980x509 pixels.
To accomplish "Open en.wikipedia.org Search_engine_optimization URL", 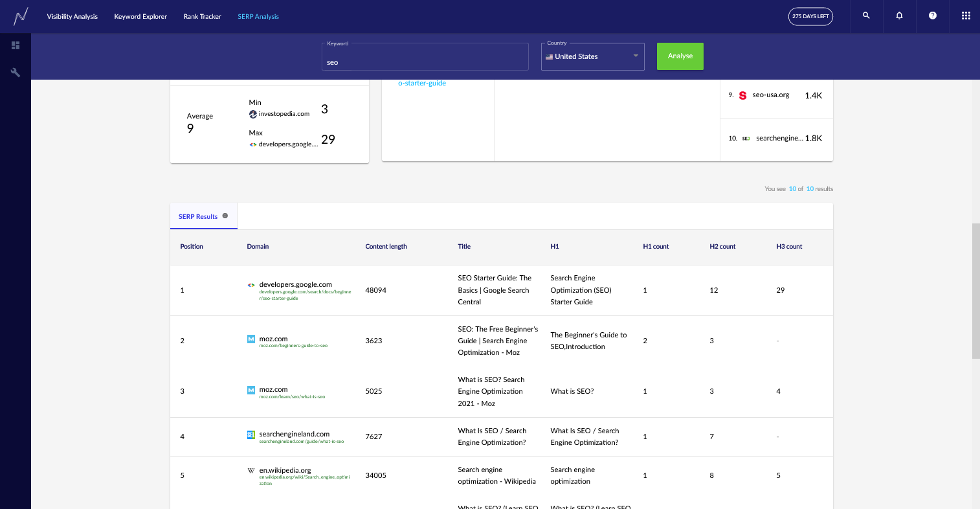I will pyautogui.click(x=304, y=481).
